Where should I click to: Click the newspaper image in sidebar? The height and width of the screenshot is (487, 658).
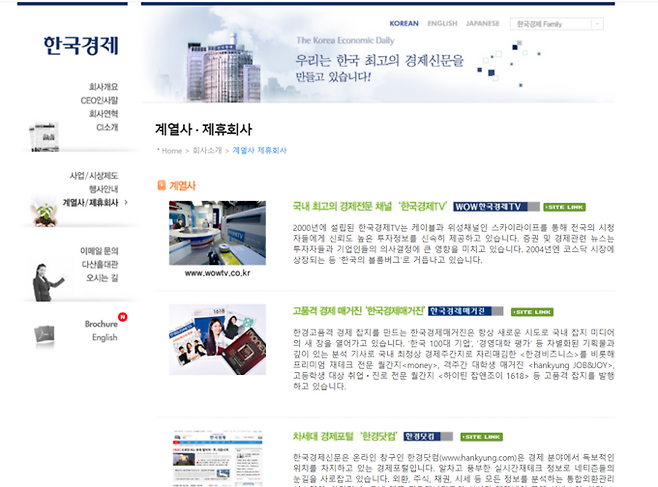[44, 137]
